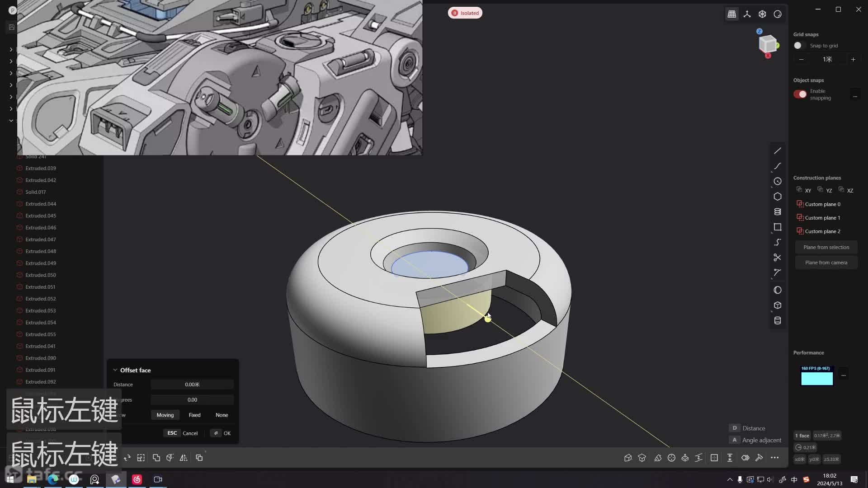This screenshot has width=868, height=488.
Task: Click the scale tool in bottom toolbar
Action: (x=141, y=458)
